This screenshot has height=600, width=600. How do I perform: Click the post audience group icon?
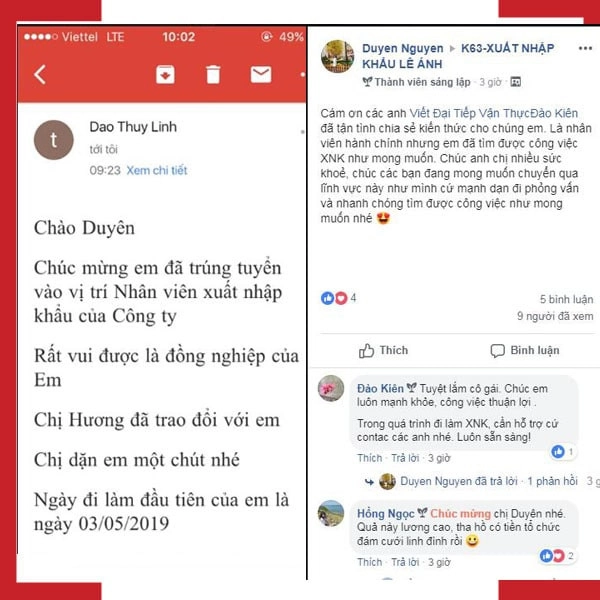pyautogui.click(x=515, y=82)
